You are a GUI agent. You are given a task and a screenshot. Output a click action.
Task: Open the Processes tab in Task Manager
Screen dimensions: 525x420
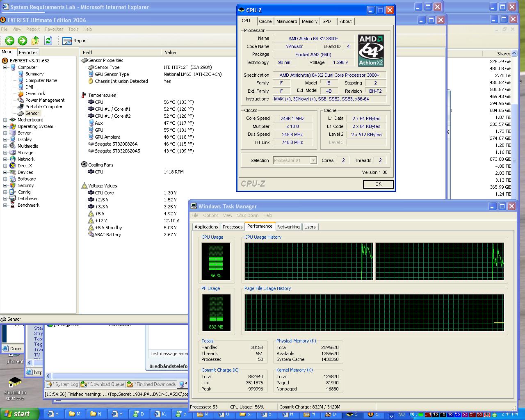[233, 227]
